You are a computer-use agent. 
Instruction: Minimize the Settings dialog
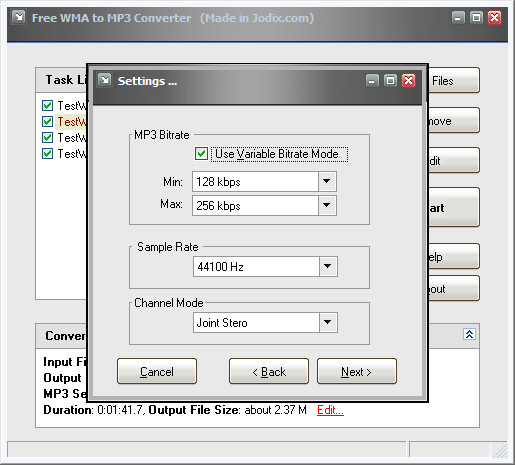tap(372, 80)
